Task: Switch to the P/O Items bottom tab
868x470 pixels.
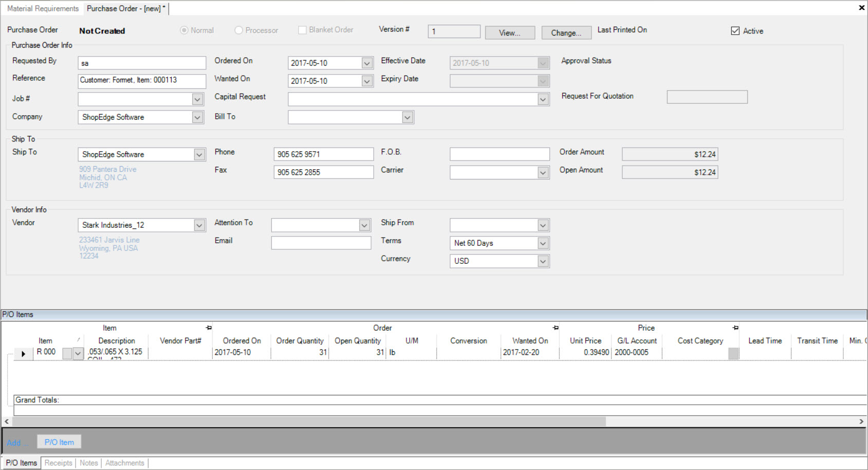Action: [21, 463]
